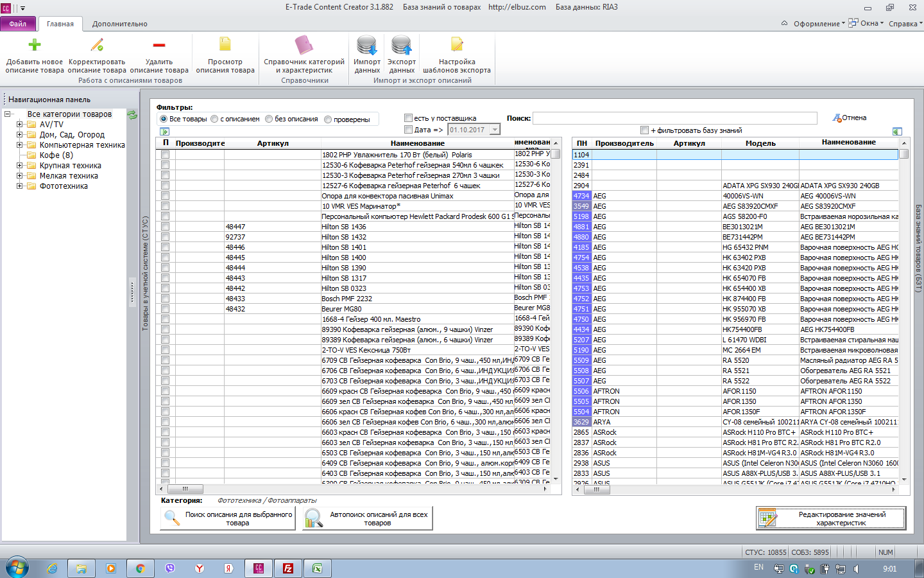The width and height of the screenshot is (924, 578).
Task: Sort left table by 'Наименование' column header
Action: [x=417, y=143]
